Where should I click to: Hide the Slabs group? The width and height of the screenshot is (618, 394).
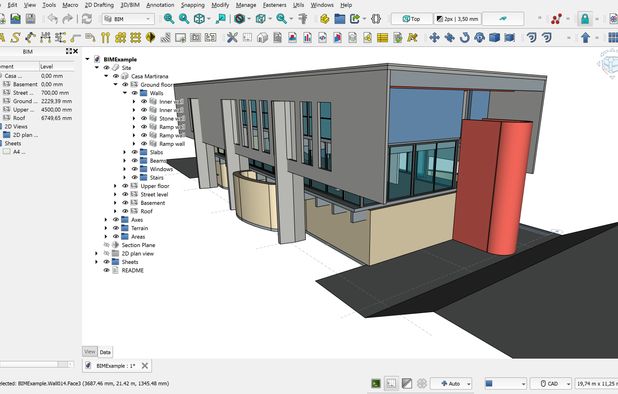pyautogui.click(x=135, y=152)
